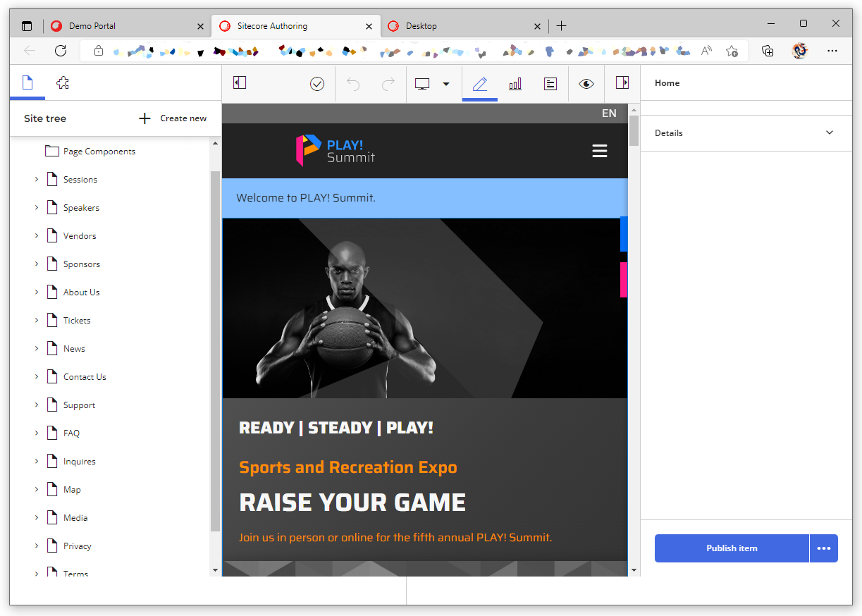
Task: Click the site lock icon in address bar
Action: [x=99, y=51]
